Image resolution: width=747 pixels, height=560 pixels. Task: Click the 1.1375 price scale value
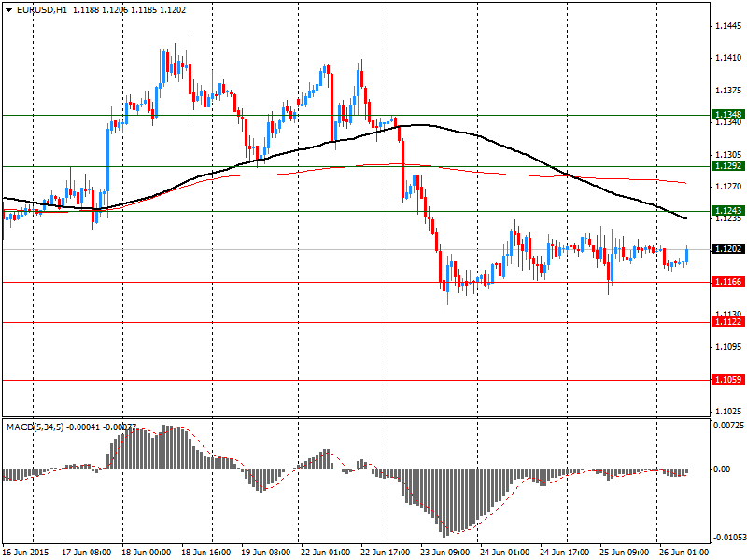pyautogui.click(x=728, y=91)
